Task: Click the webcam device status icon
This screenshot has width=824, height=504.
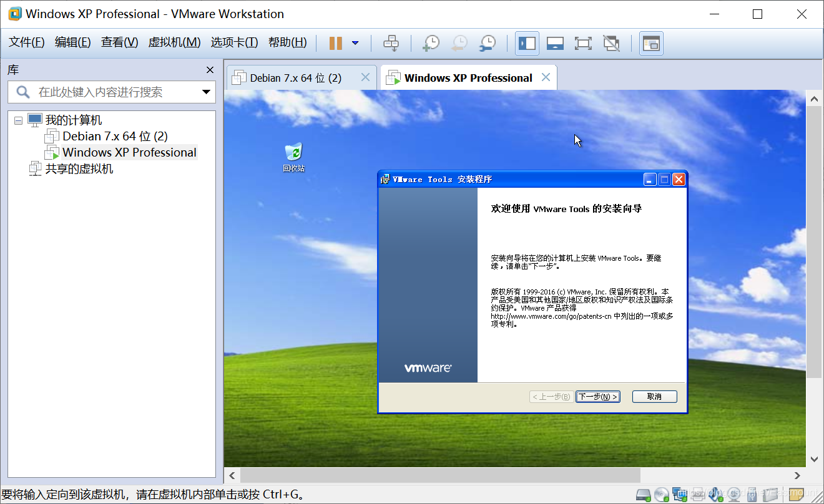Action: click(x=734, y=495)
